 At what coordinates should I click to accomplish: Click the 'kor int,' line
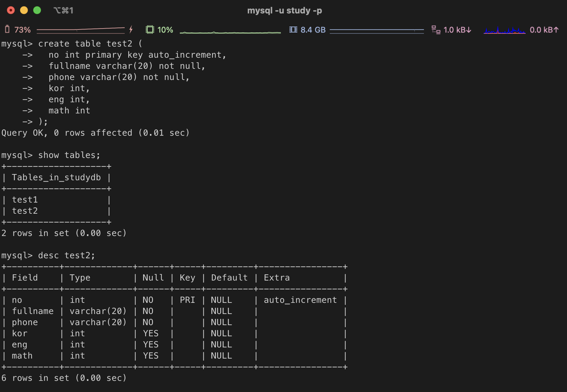pyautogui.click(x=69, y=88)
